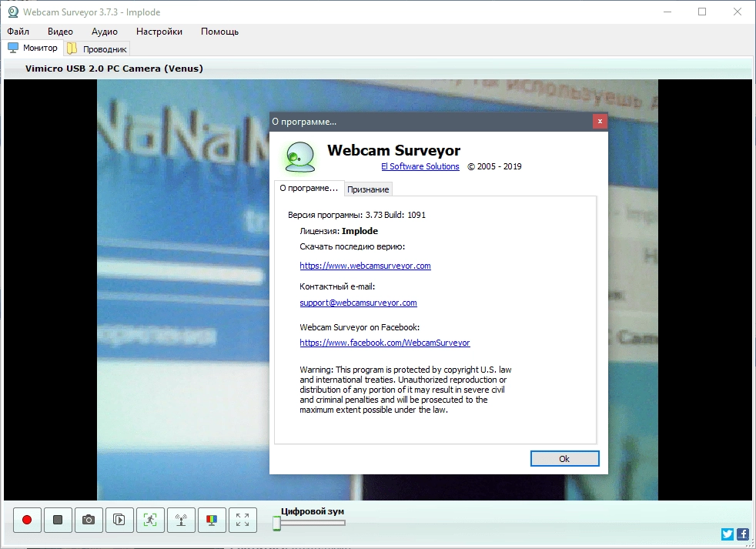Open the Twitter icon at bottom right
756x549 pixels.
728,534
